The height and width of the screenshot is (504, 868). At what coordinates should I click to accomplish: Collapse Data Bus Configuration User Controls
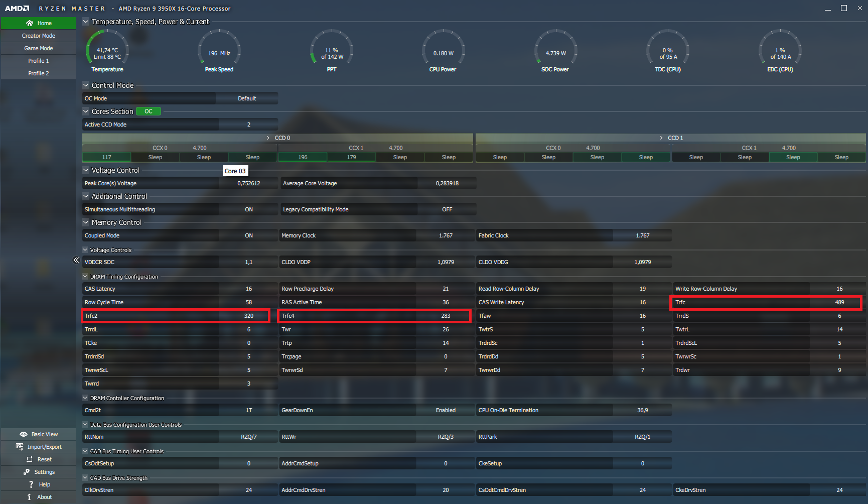pos(85,425)
